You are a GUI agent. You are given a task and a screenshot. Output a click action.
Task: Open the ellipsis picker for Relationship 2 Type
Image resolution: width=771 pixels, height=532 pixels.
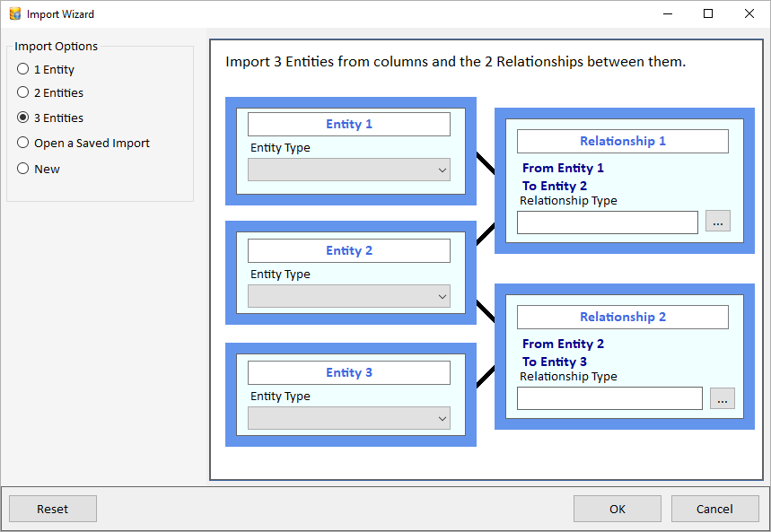pyautogui.click(x=722, y=398)
